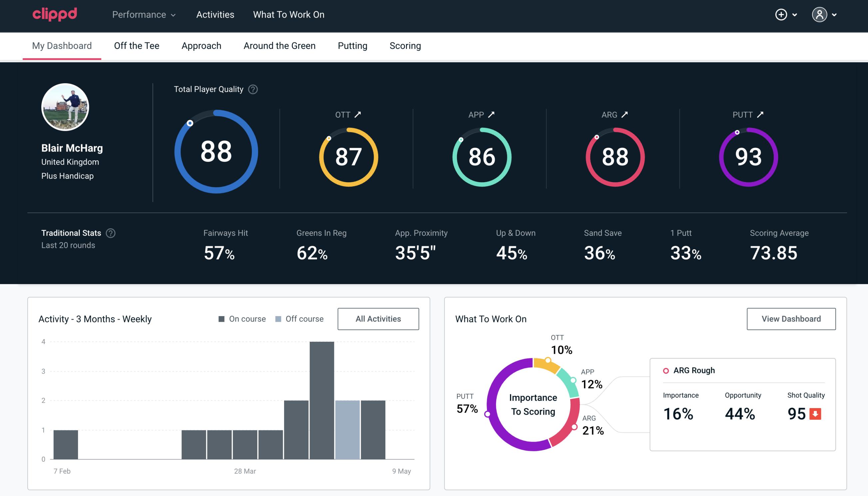This screenshot has height=496, width=868.
Task: Click the All Activities button
Action: (378, 318)
